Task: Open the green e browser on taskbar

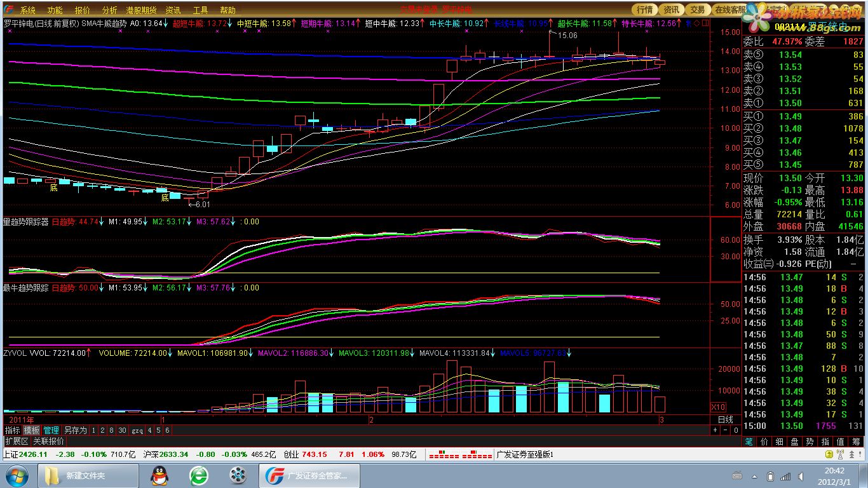Action: (199, 475)
